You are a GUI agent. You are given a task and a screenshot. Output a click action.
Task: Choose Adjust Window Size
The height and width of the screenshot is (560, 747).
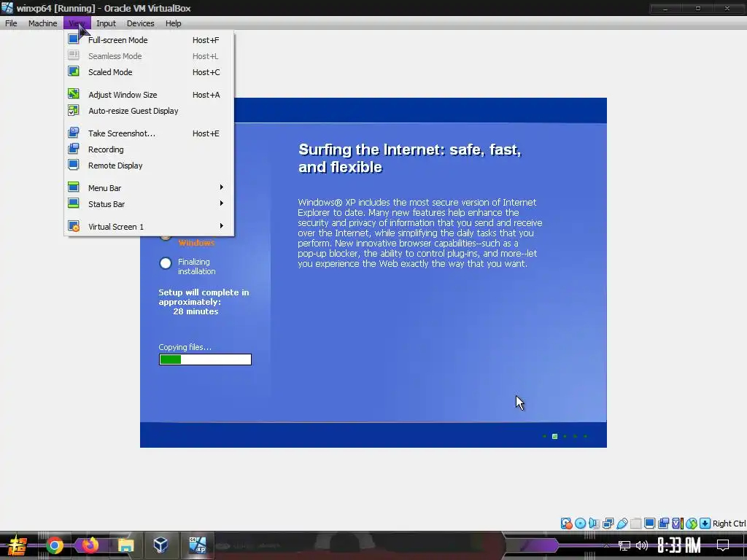(x=149, y=95)
